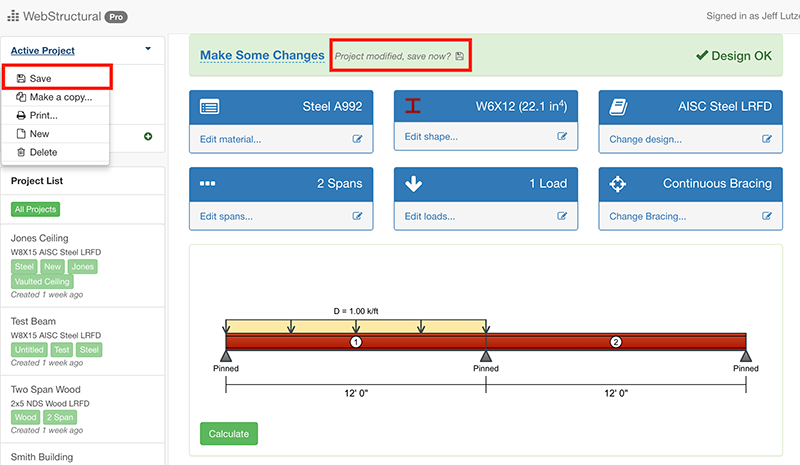The height and width of the screenshot is (465, 800).
Task: Click the Vaulted Ceiling tag
Action: [42, 281]
